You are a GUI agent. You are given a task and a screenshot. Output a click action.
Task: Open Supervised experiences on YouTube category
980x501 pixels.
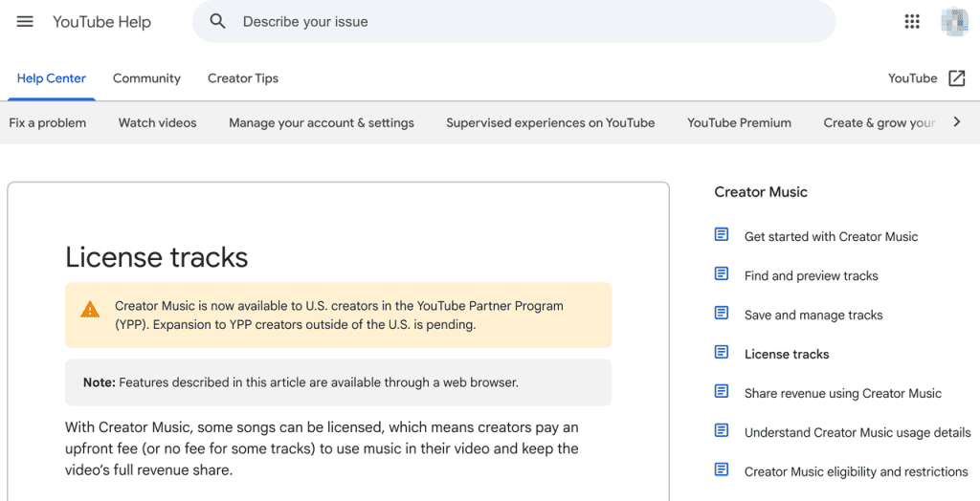[x=550, y=122]
